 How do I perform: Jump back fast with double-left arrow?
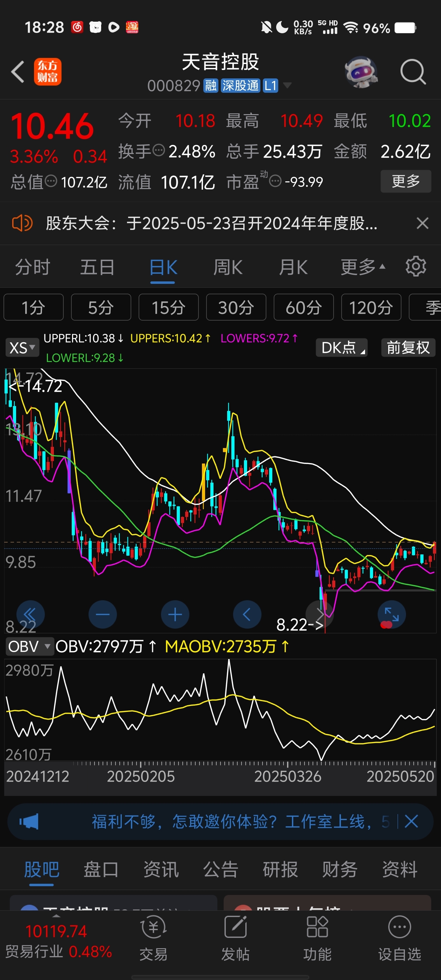pos(30,614)
